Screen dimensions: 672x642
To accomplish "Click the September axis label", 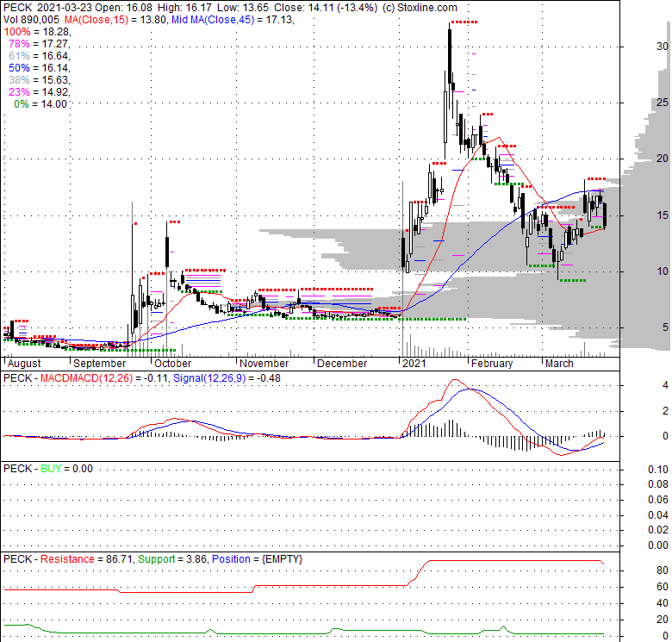I will click(x=100, y=364).
